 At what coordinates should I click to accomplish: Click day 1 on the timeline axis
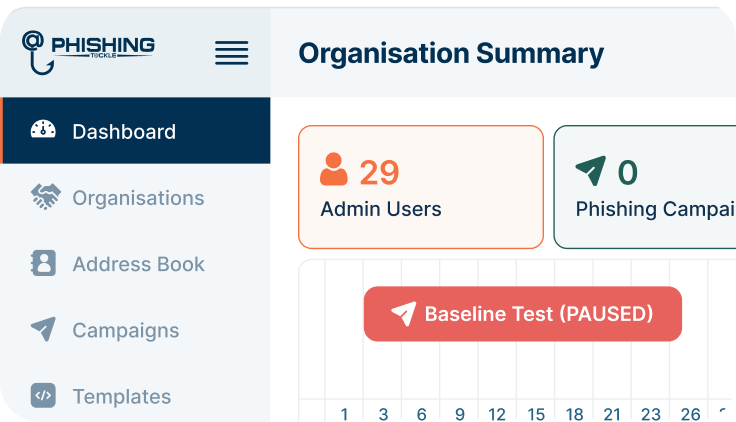point(345,414)
